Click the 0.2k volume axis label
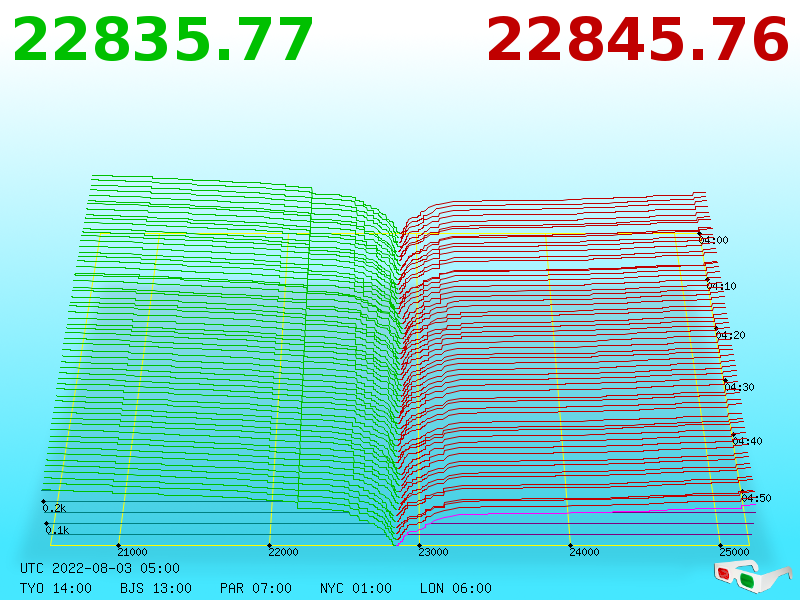Viewport: 800px width, 600px height. click(x=54, y=508)
